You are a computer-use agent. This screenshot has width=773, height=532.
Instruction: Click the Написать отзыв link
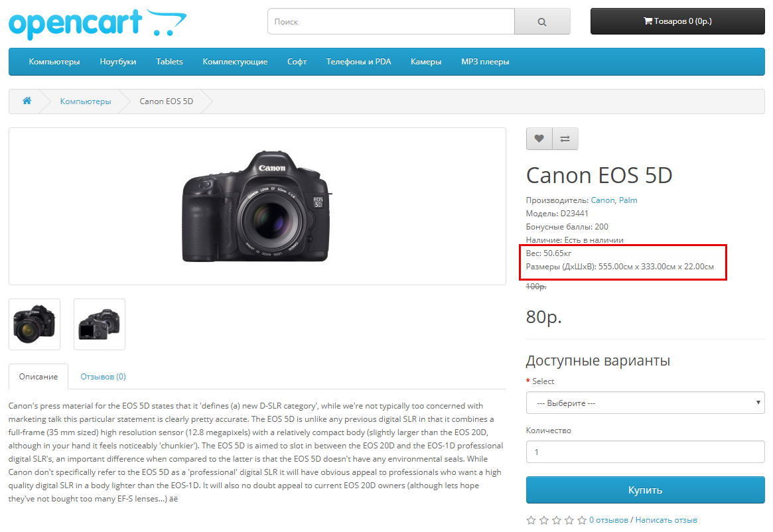666,520
